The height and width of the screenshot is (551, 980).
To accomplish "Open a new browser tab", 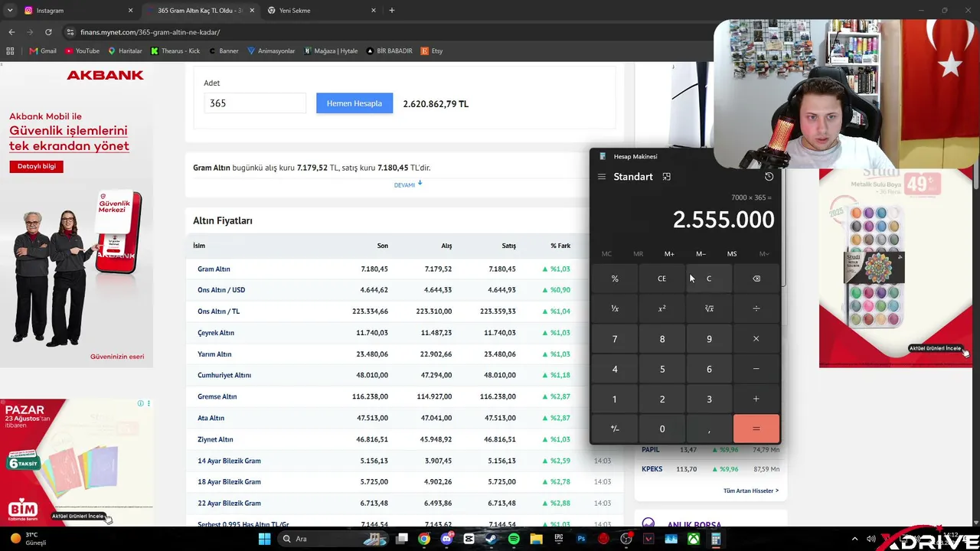I will click(x=392, y=11).
